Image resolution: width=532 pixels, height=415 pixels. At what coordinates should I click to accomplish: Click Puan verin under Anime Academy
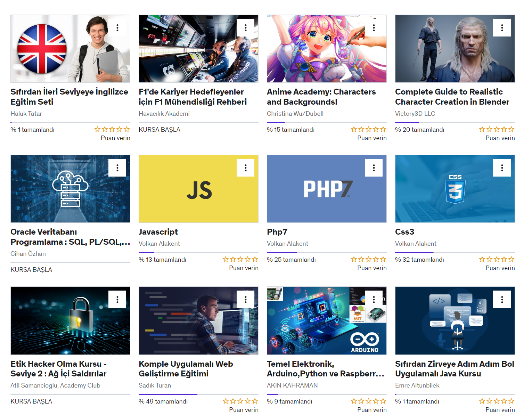point(372,138)
